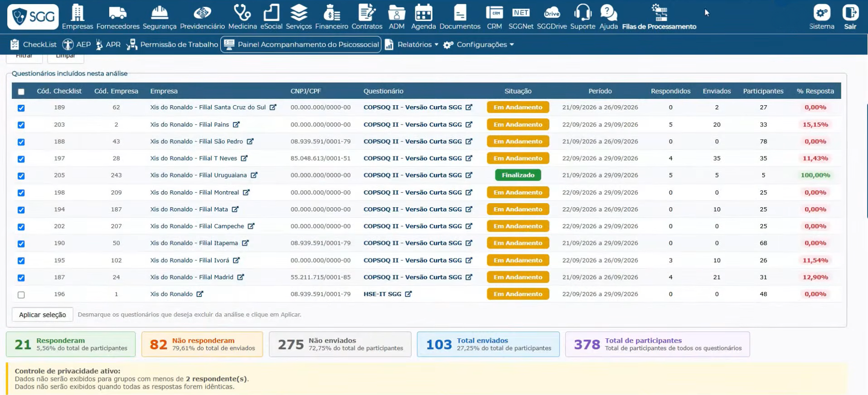
Task: Click the Não enviados summary card
Action: [x=340, y=344]
